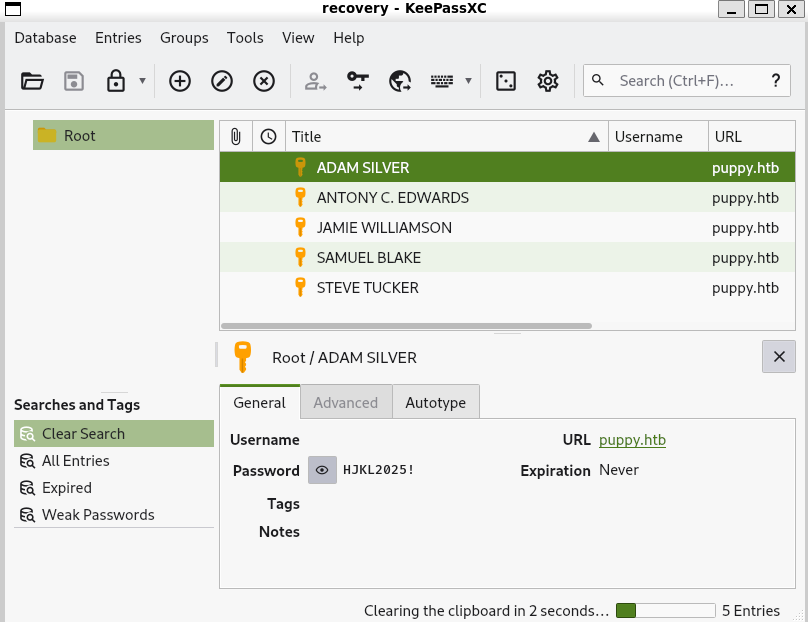Open the Groups menu
Image resolution: width=808 pixels, height=622 pixels.
[x=184, y=38]
